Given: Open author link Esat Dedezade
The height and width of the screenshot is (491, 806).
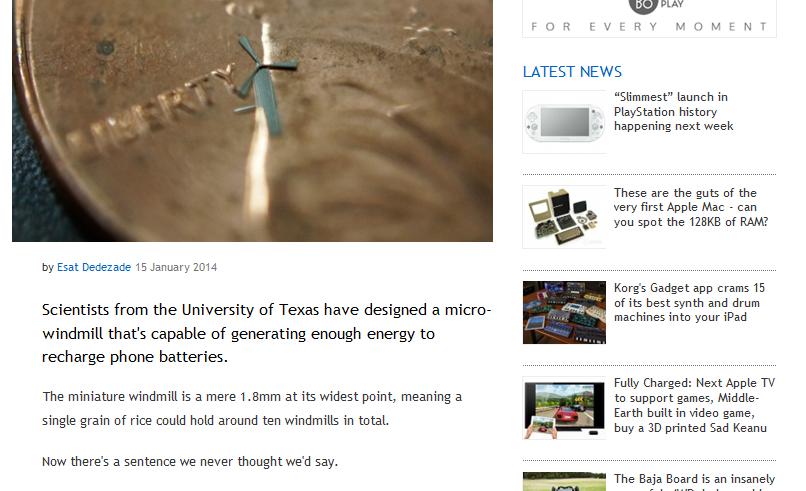Looking at the screenshot, I should point(94,267).
